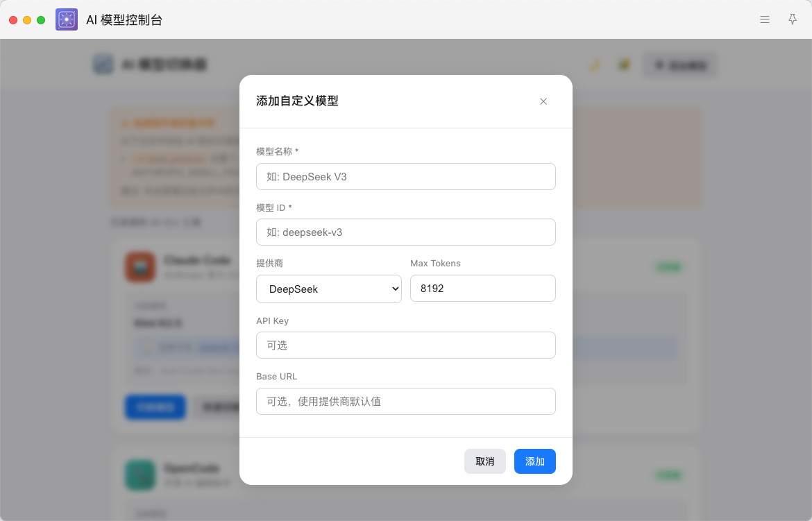
Task: Click the red close window button
Action: pyautogui.click(x=13, y=20)
